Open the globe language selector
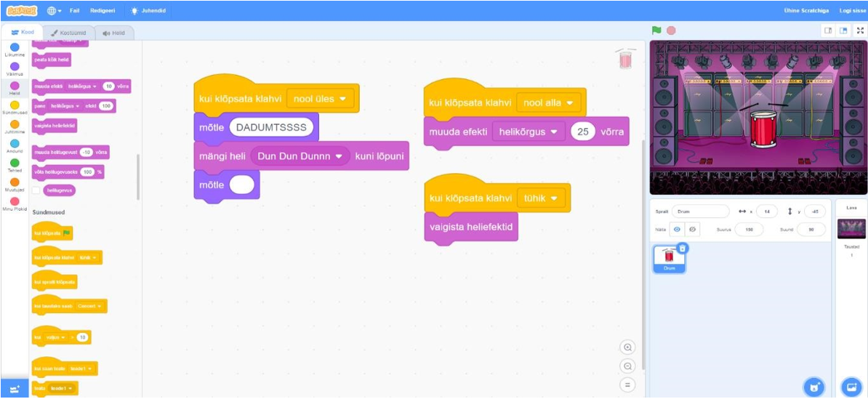 point(54,10)
